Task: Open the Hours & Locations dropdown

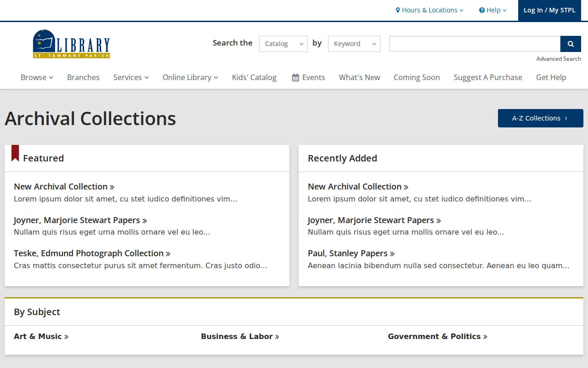Action: coord(430,10)
